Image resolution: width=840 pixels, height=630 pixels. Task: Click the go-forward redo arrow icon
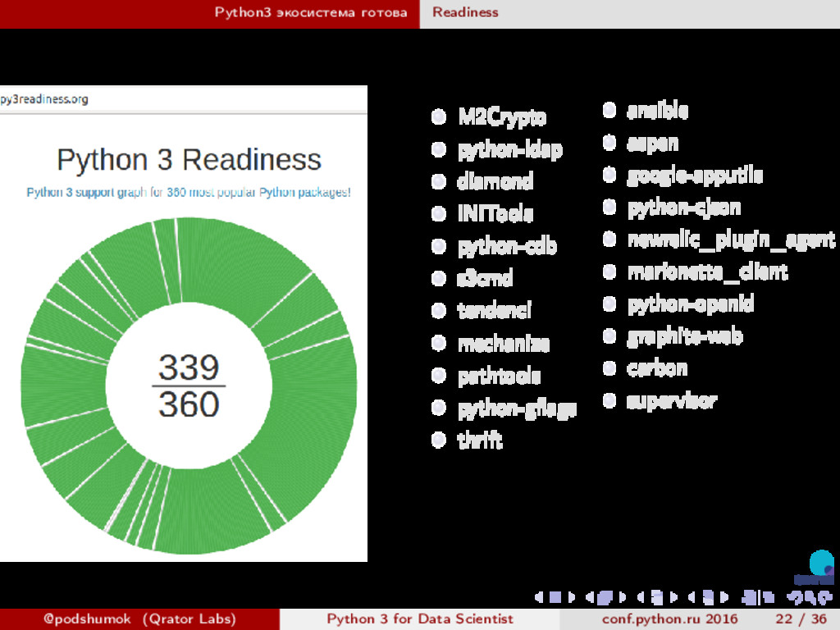coord(825,597)
